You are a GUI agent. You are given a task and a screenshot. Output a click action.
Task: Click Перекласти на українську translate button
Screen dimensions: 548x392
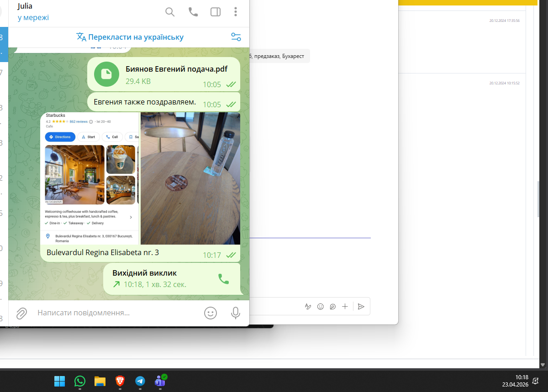tap(130, 37)
